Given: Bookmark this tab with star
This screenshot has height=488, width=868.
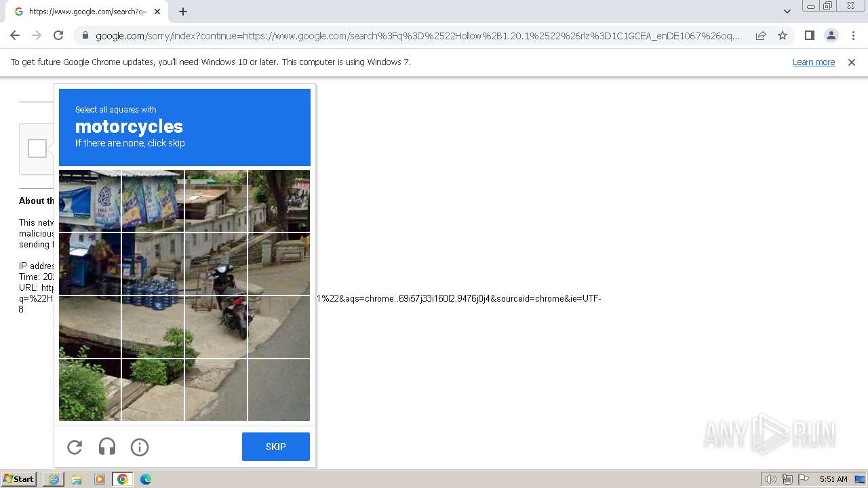Looking at the screenshot, I should pos(783,35).
